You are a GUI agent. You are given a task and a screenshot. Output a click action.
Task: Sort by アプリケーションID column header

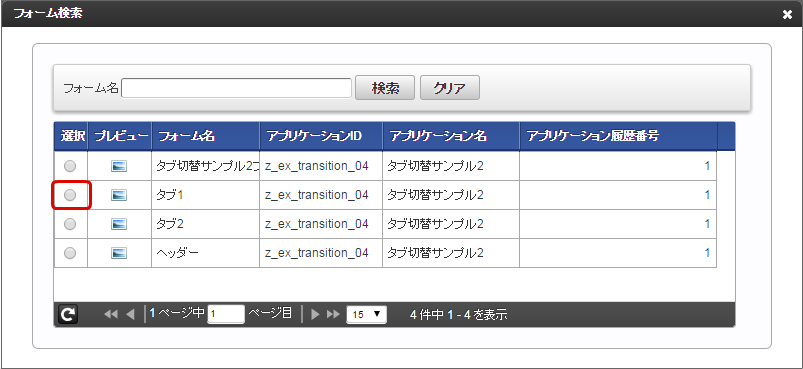click(x=321, y=136)
